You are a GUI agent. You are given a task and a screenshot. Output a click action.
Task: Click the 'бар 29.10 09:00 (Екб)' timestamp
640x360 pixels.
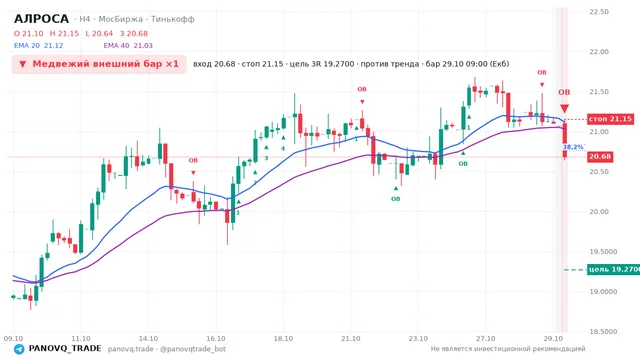click(x=467, y=64)
